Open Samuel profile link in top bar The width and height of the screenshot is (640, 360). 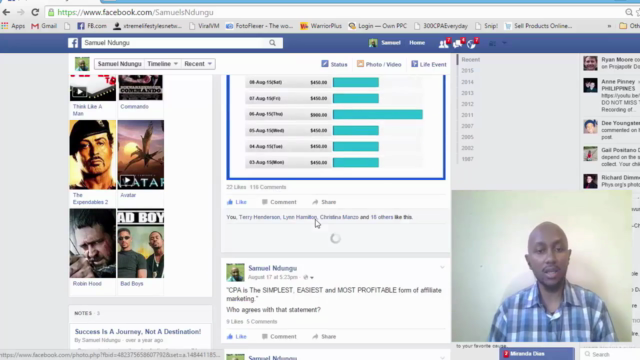pos(385,43)
